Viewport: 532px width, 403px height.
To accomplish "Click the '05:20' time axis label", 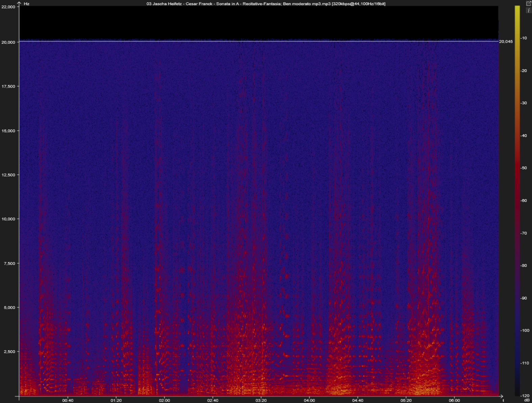I will pyautogui.click(x=406, y=401).
